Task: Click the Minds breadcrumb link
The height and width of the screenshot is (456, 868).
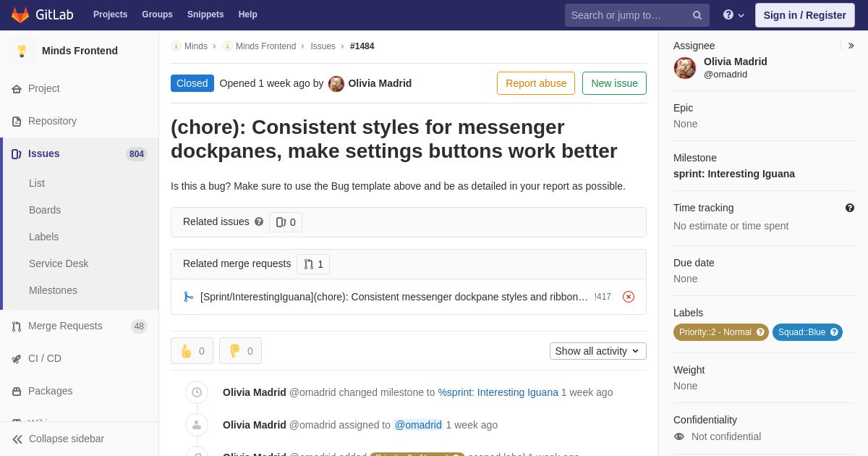Action: pyautogui.click(x=196, y=46)
